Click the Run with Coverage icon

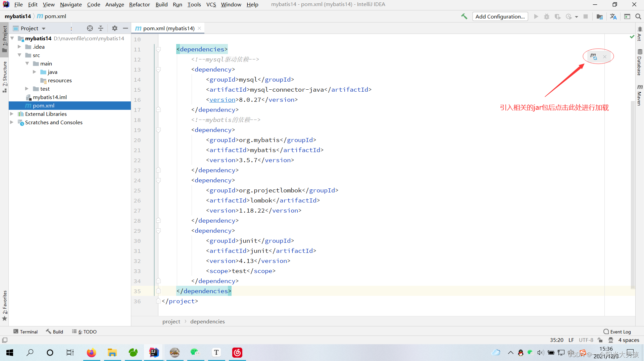(557, 16)
